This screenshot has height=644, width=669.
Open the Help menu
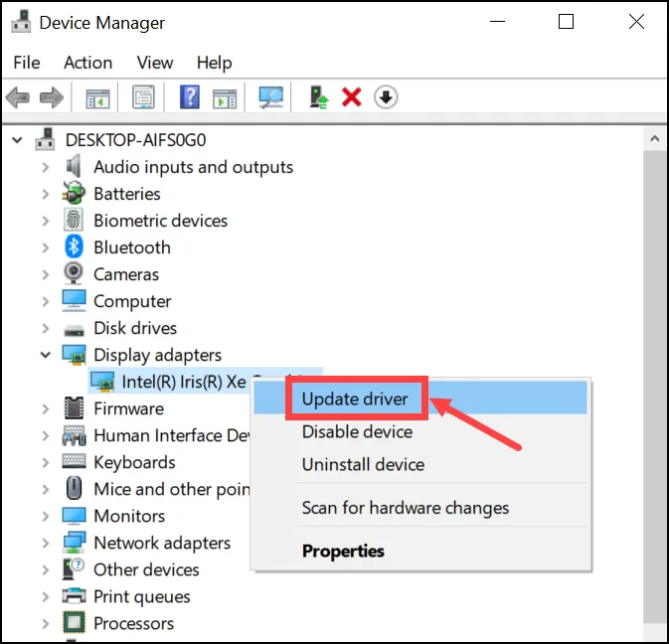[x=214, y=63]
